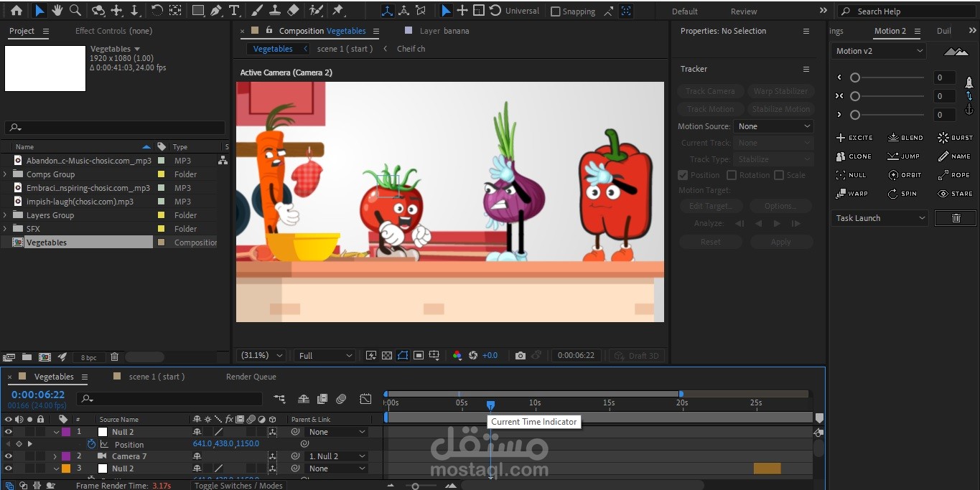980x490 pixels.
Task: Select the Pen tool
Action: click(x=216, y=11)
